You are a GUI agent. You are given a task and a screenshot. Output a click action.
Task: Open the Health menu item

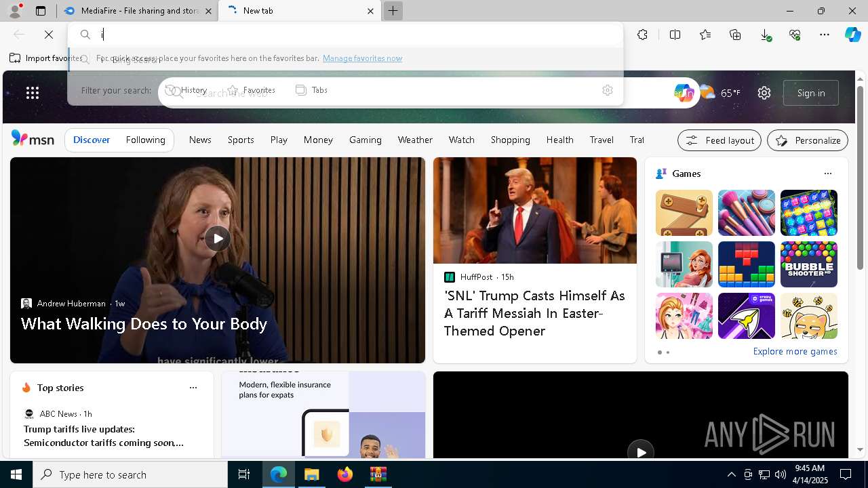coord(560,140)
